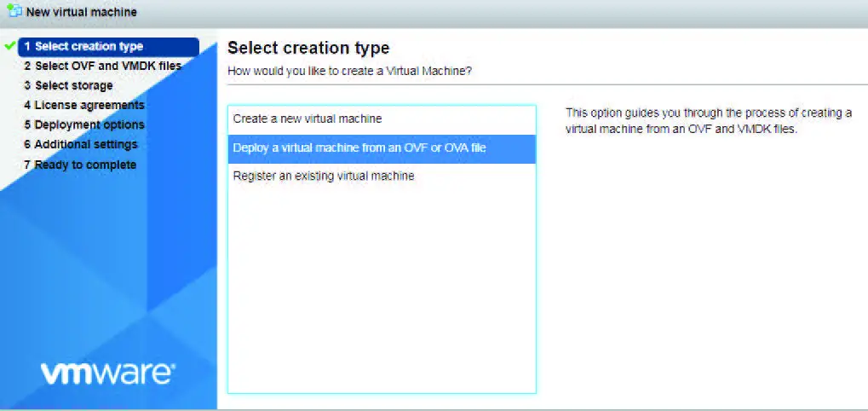Click the Select creation type heading
The width and height of the screenshot is (868, 411).
tap(308, 49)
